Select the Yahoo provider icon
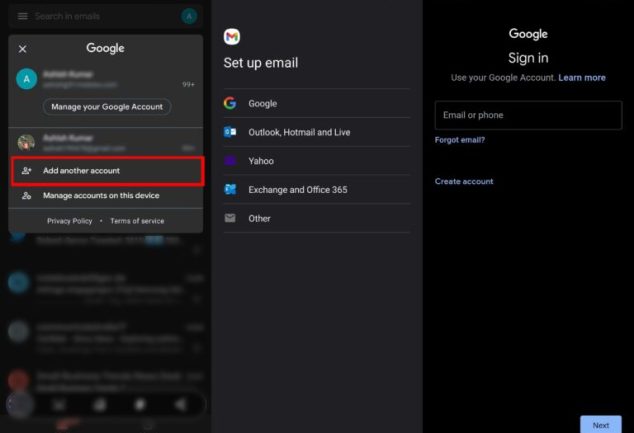 tap(231, 161)
